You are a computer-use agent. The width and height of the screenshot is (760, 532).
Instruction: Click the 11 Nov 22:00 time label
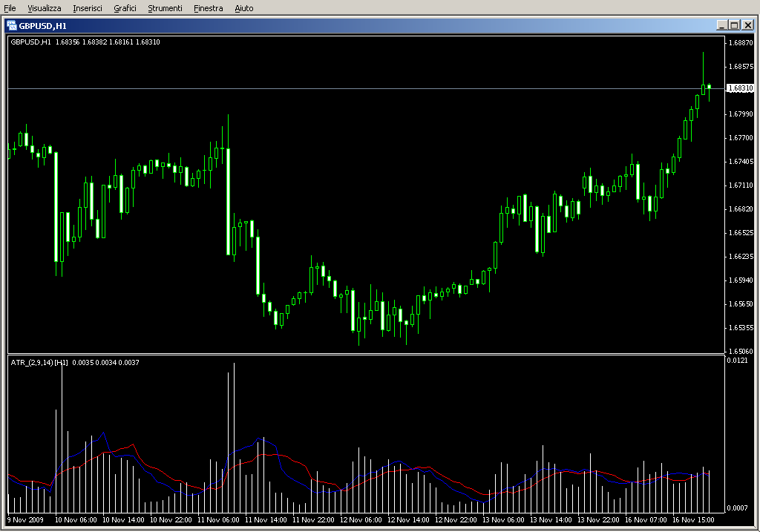(x=313, y=520)
